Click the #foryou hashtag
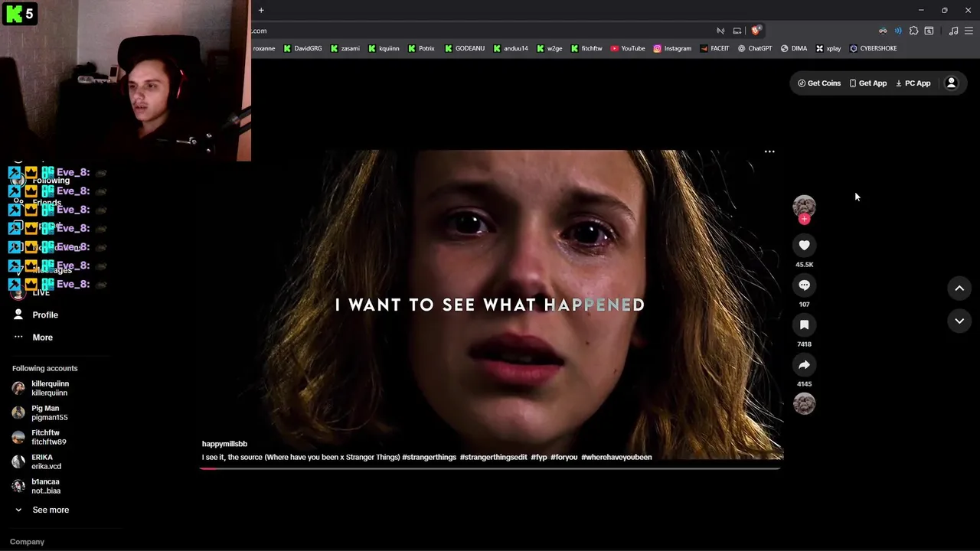 pos(564,457)
